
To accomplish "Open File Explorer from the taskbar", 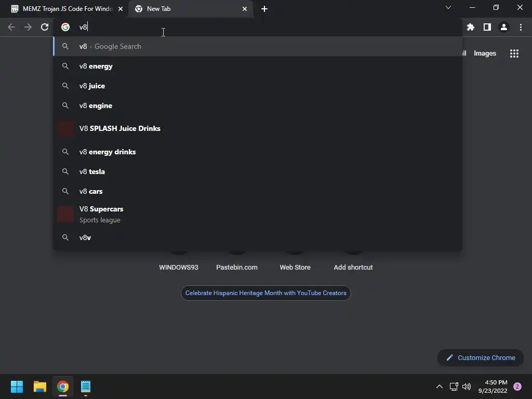I will (x=39, y=387).
